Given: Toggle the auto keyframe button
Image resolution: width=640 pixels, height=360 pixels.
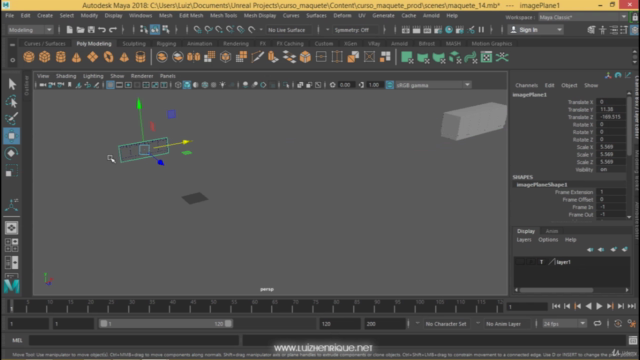Looking at the screenshot, I should coord(618,324).
